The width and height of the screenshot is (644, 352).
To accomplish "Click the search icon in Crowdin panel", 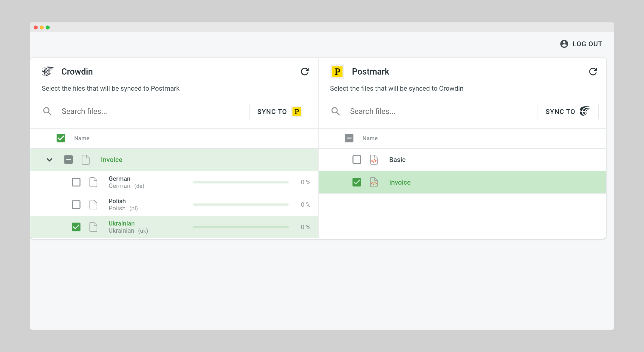I will tap(47, 112).
